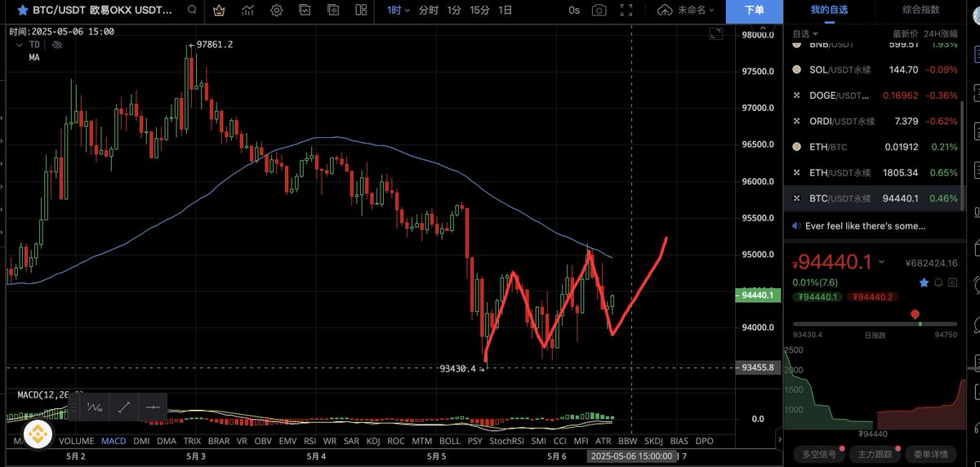980x467 pixels.
Task: Click the speaker announcement icon
Action: coord(796,226)
